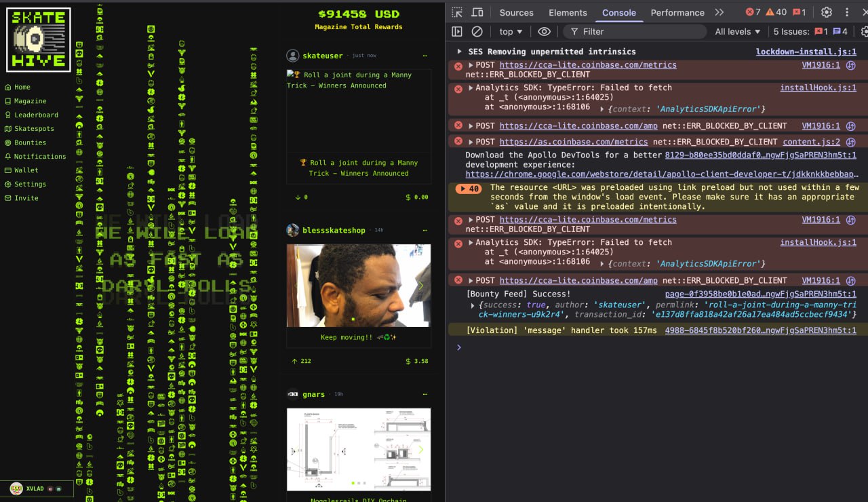The width and height of the screenshot is (868, 502).
Task: Open the Leaderboard sidebar item
Action: click(x=36, y=115)
